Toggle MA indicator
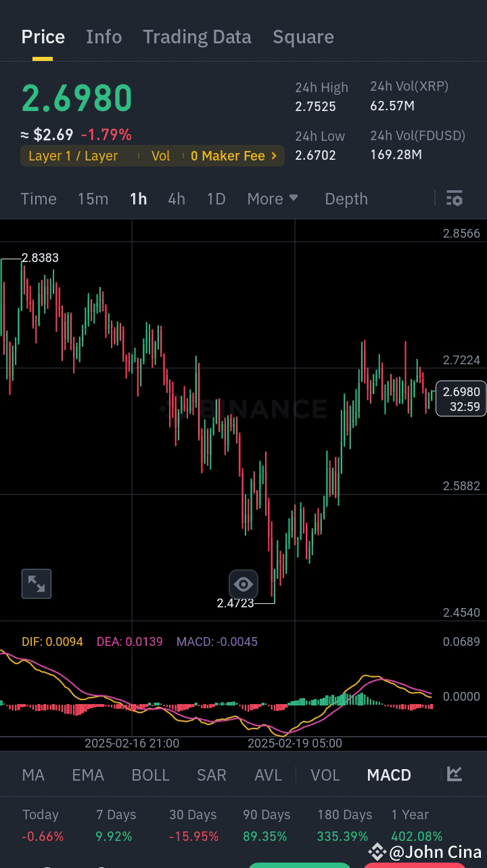Image resolution: width=487 pixels, height=868 pixels. click(x=33, y=775)
